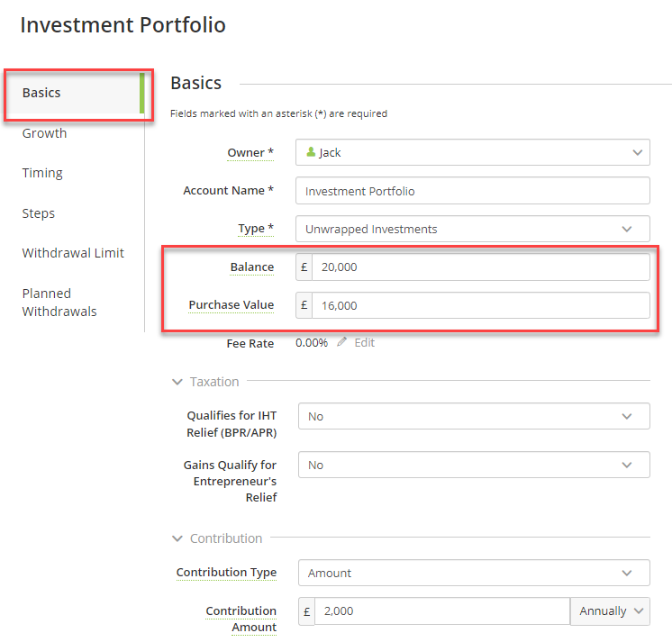The image size is (672, 642).
Task: Click into the Balance amount field
Action: pos(481,267)
